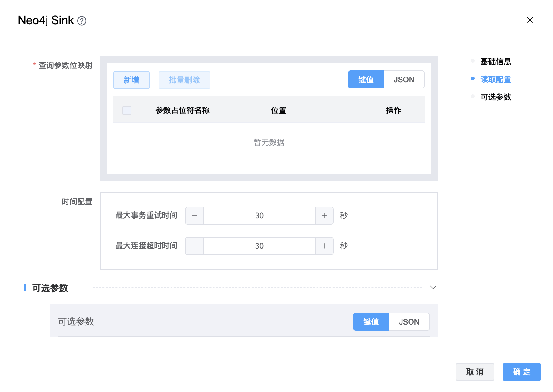The image size is (553, 392).
Task: Confirm settings with the 确定 button
Action: pyautogui.click(x=521, y=372)
